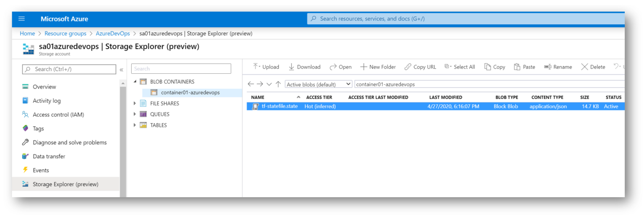The width and height of the screenshot is (644, 219).
Task: Rename the selected blob
Action: [x=558, y=67]
